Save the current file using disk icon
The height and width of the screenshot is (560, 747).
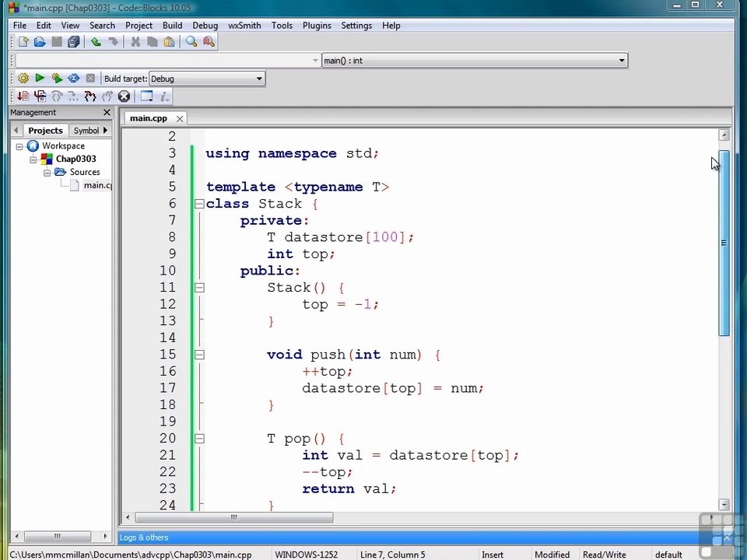pos(57,42)
